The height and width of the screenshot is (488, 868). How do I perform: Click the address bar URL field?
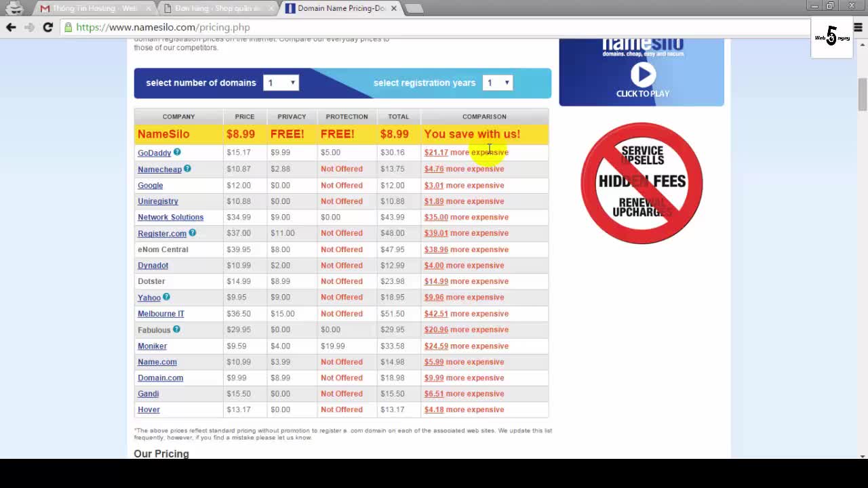coord(434,27)
